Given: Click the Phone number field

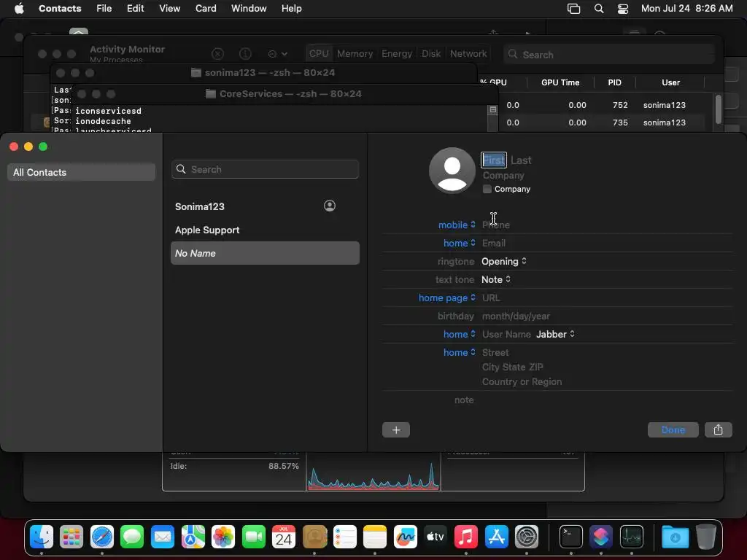Looking at the screenshot, I should pos(496,225).
